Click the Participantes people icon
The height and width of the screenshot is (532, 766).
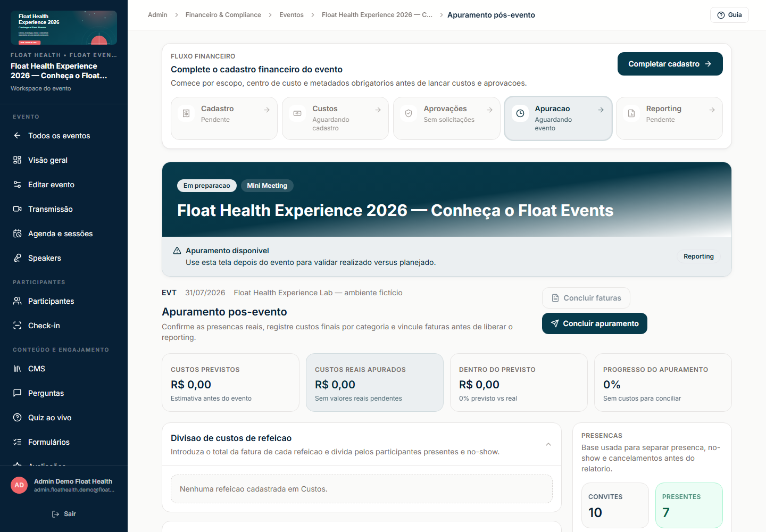click(17, 301)
